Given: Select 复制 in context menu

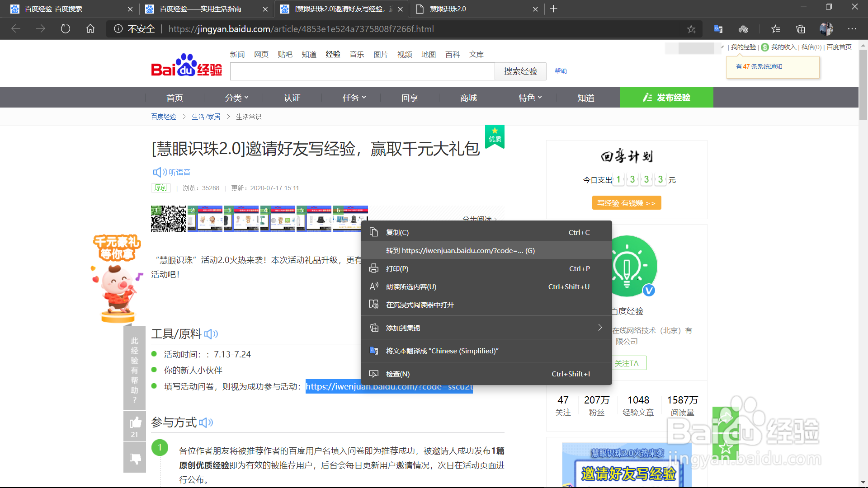Looking at the screenshot, I should 397,232.
